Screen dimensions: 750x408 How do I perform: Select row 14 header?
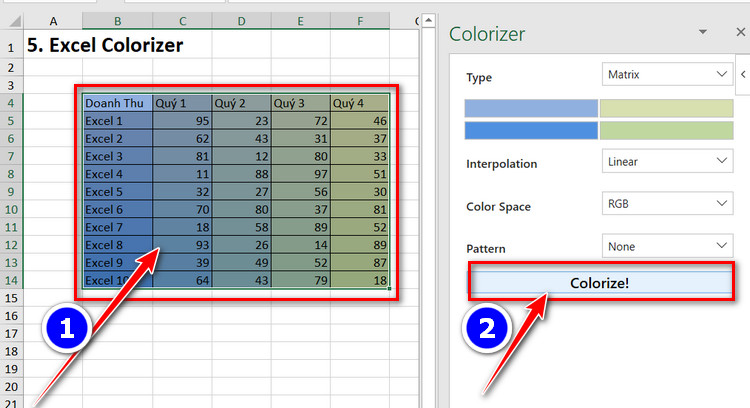pyautogui.click(x=11, y=280)
